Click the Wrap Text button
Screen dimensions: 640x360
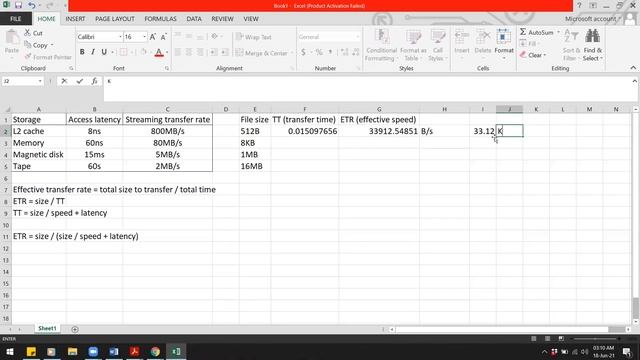[x=253, y=37]
